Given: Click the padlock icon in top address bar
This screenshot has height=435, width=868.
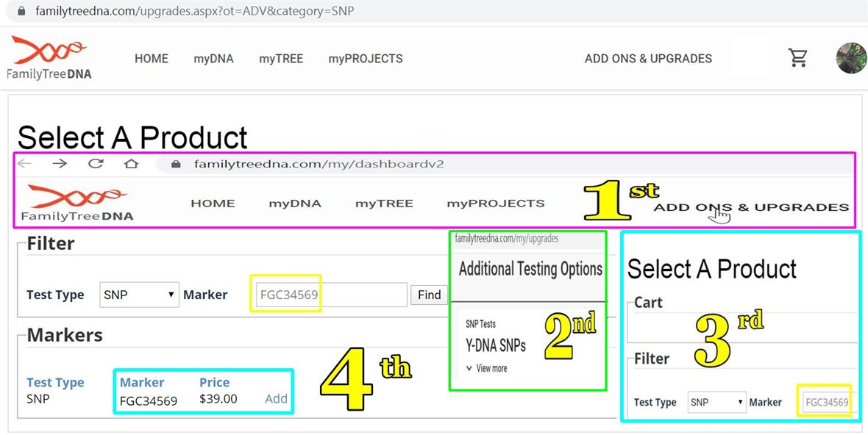Looking at the screenshot, I should pyautogui.click(x=20, y=11).
